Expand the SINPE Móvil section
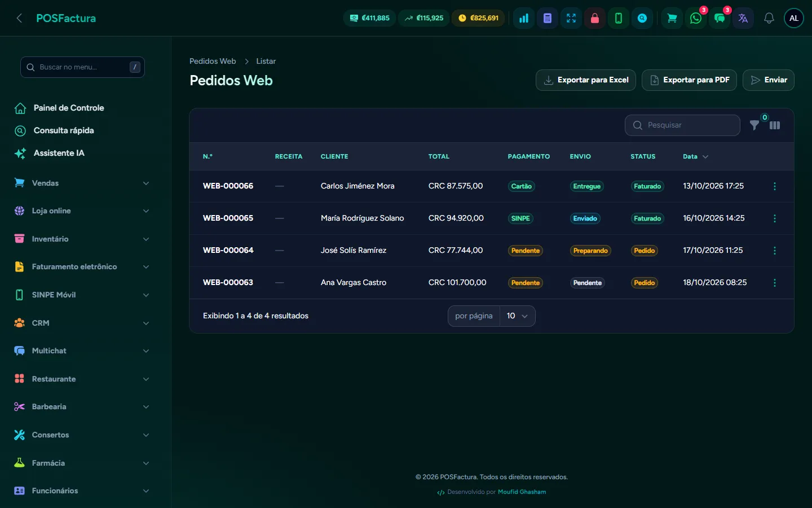Screen dimensions: 812x508 [x=82, y=295]
